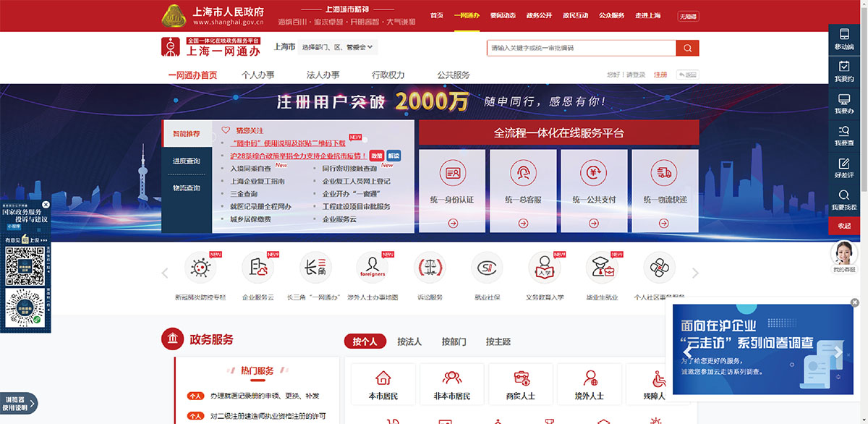Click the red search magnifier button
Screen dimensions: 868x424
tap(687, 48)
